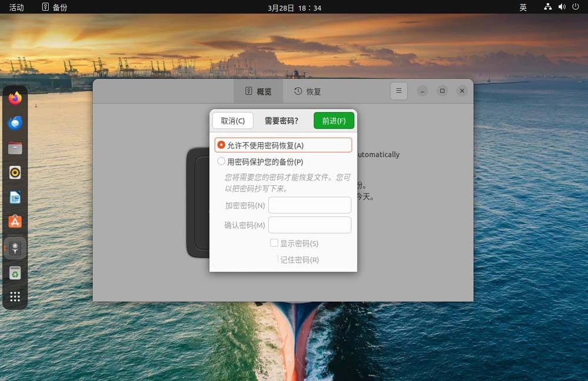Switch to the 概览 tab
Screen dimensions: 588x381
(258, 91)
